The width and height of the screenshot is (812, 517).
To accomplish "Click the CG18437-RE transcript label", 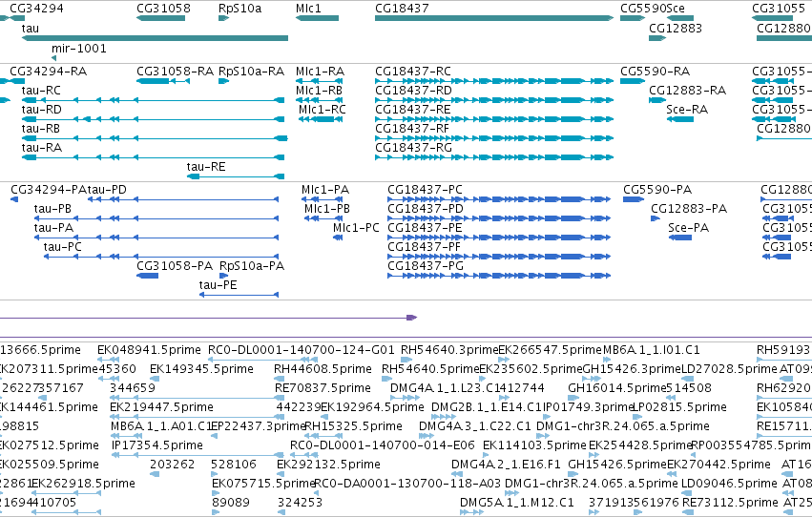I will 413,109.
